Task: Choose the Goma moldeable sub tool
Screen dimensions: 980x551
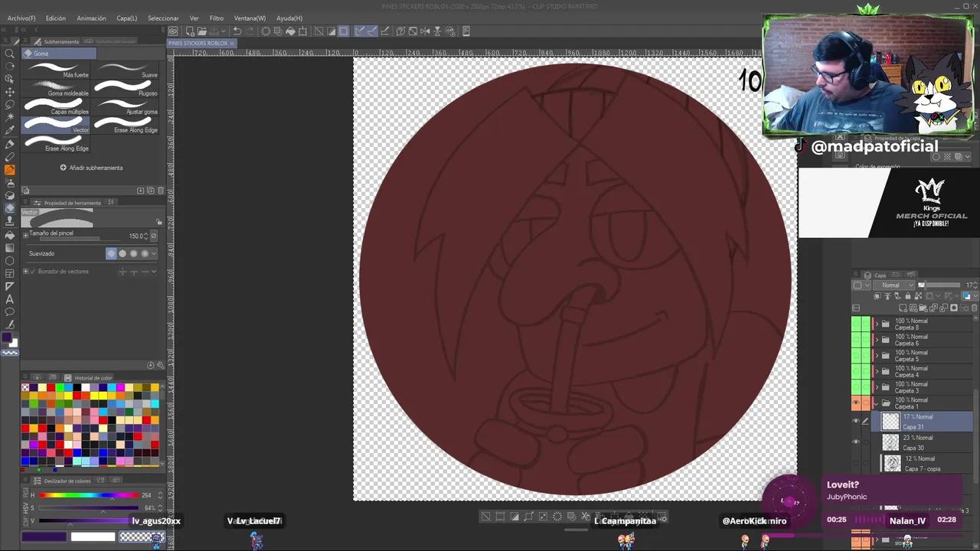Action: [x=56, y=89]
